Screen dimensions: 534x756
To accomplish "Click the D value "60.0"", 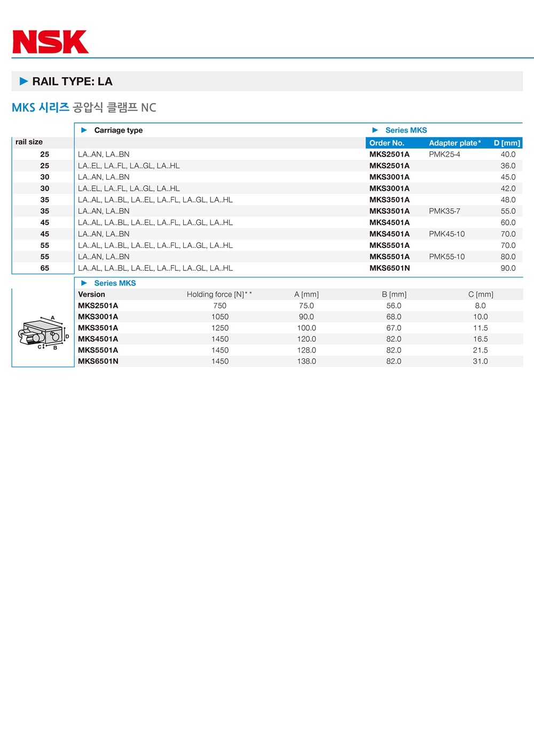I will (508, 222).
